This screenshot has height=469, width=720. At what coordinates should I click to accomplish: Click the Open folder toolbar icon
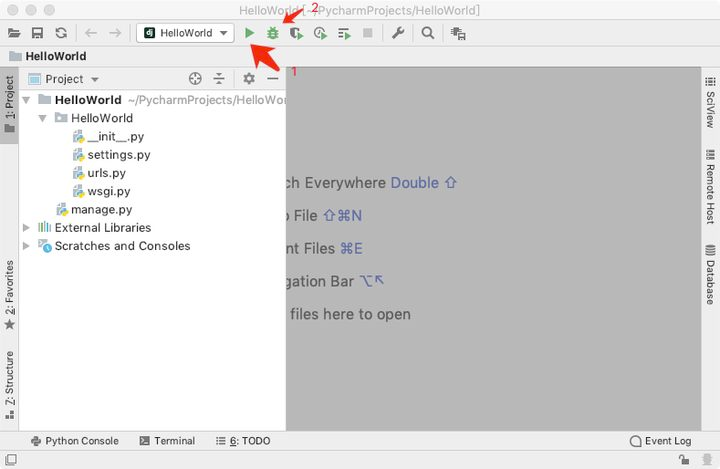tap(14, 33)
